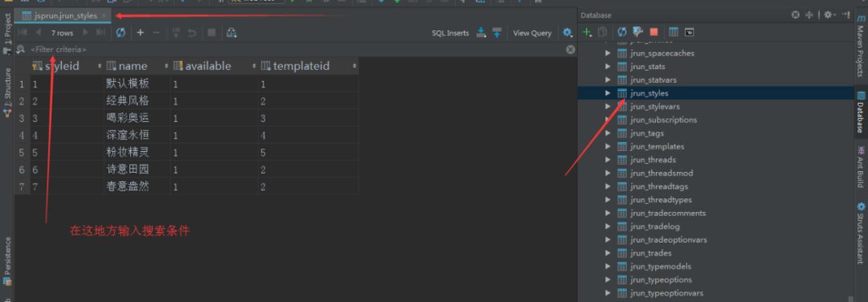Open the compare/DDL icon next to stop

232,33
